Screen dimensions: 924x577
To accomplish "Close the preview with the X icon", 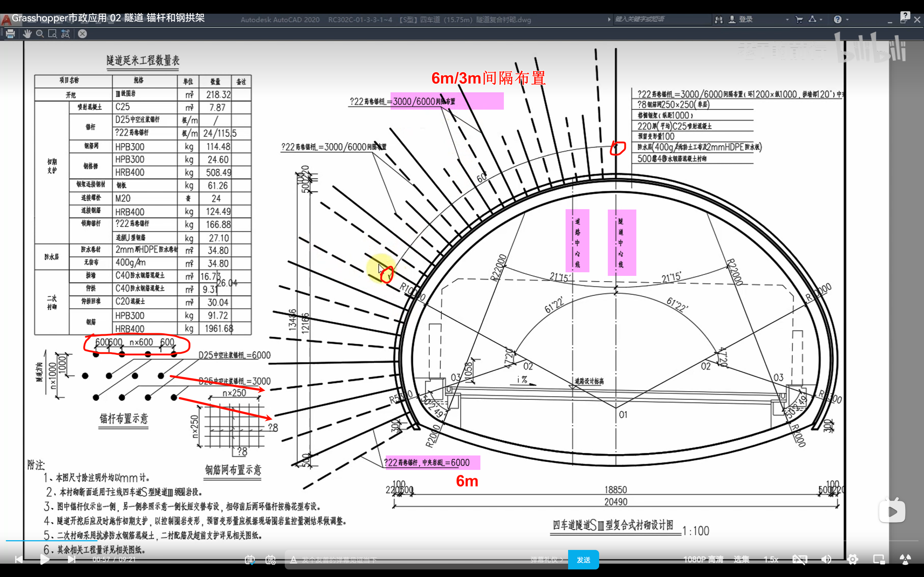I will [x=82, y=34].
